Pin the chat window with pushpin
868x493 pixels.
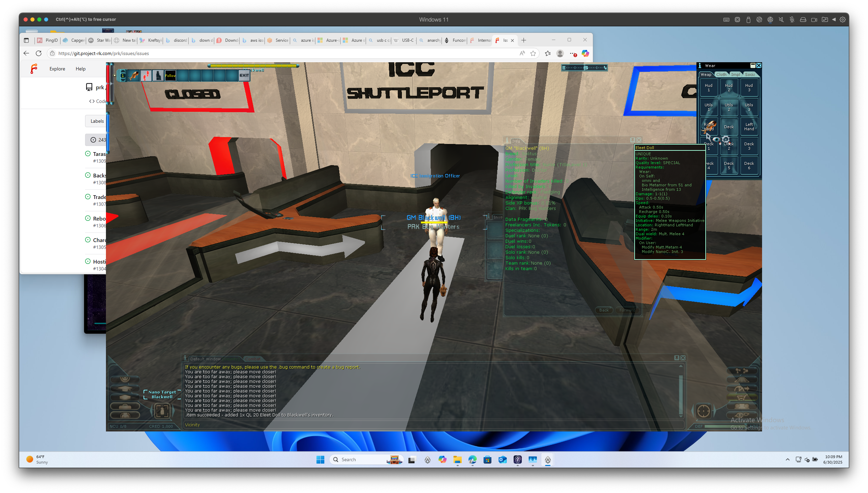676,358
